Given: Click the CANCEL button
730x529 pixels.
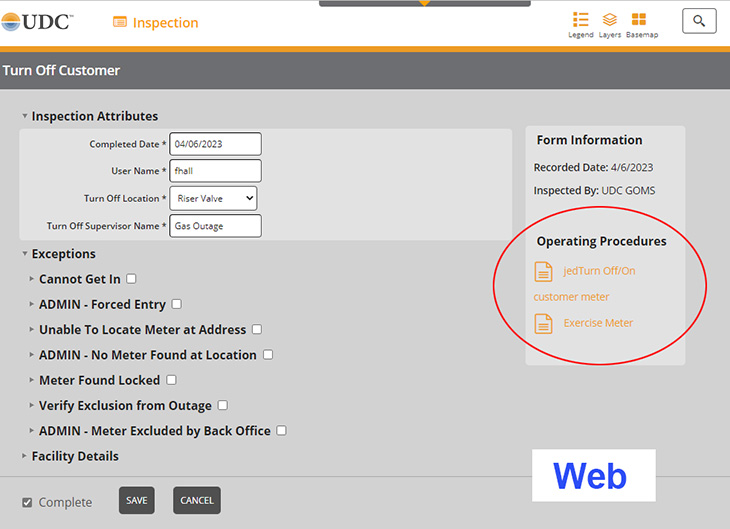Looking at the screenshot, I should click(x=197, y=501).
